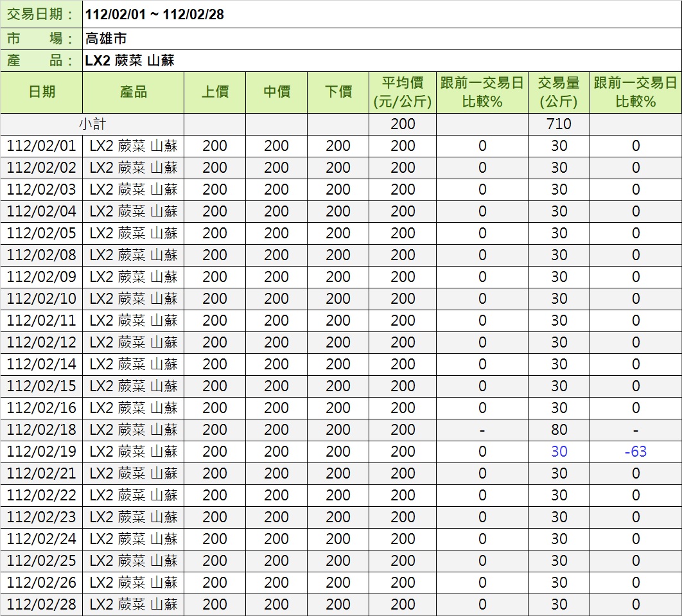Select the LX2 蕨菜 山蘇 product title
The width and height of the screenshot is (682, 616).
pos(130,61)
